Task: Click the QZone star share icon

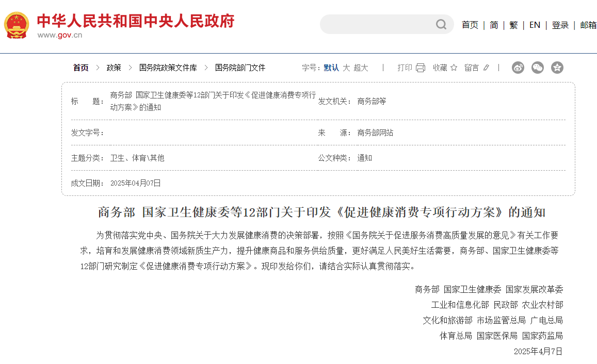Action: point(557,68)
